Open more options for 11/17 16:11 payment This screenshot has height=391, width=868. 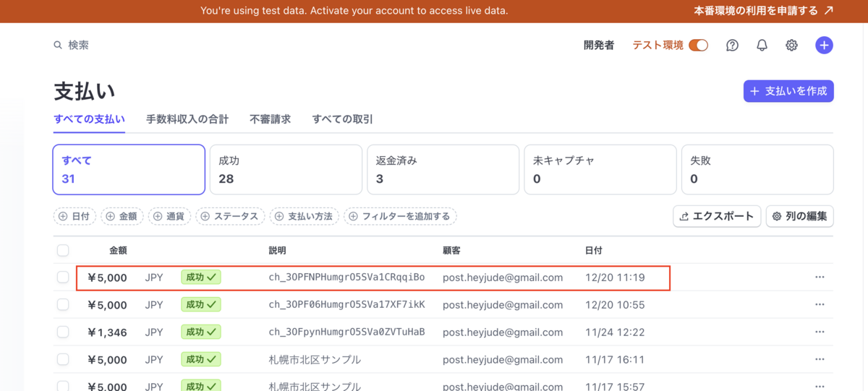(x=820, y=359)
